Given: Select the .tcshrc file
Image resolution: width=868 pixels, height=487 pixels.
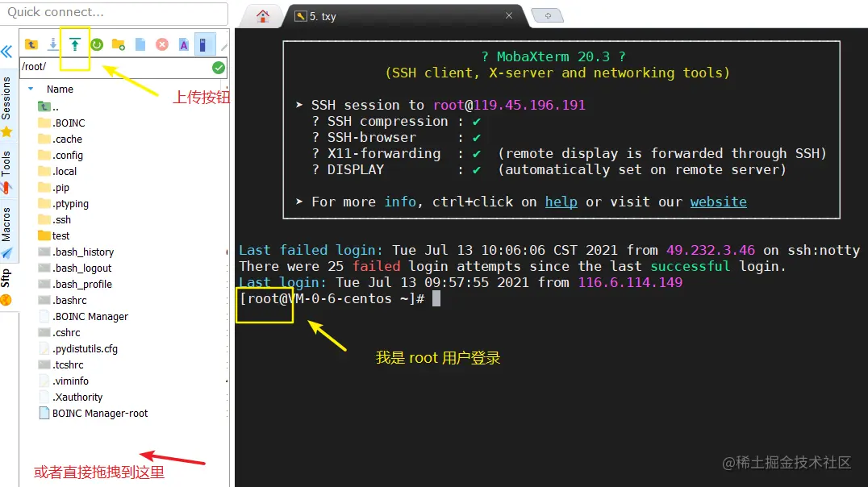Looking at the screenshot, I should coord(61,364).
